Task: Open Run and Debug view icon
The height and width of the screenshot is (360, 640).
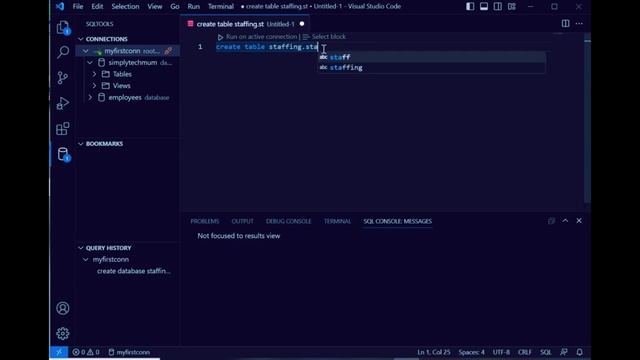Action: pyautogui.click(x=63, y=103)
